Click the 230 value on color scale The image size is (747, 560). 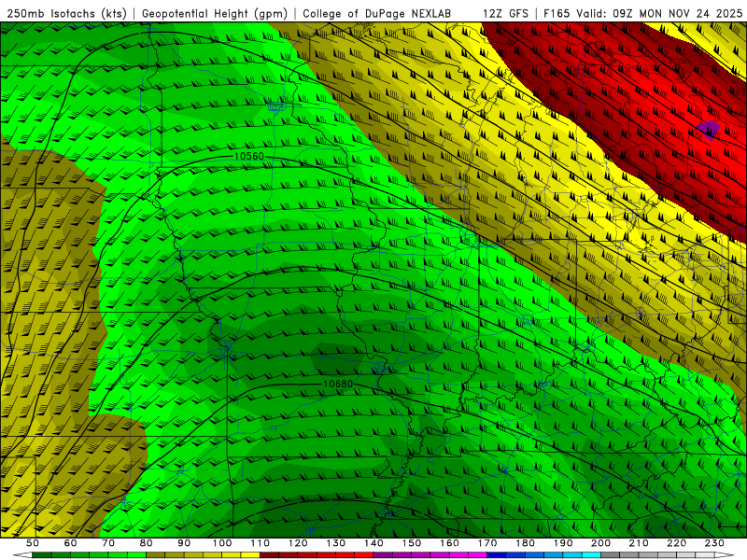[714, 543]
